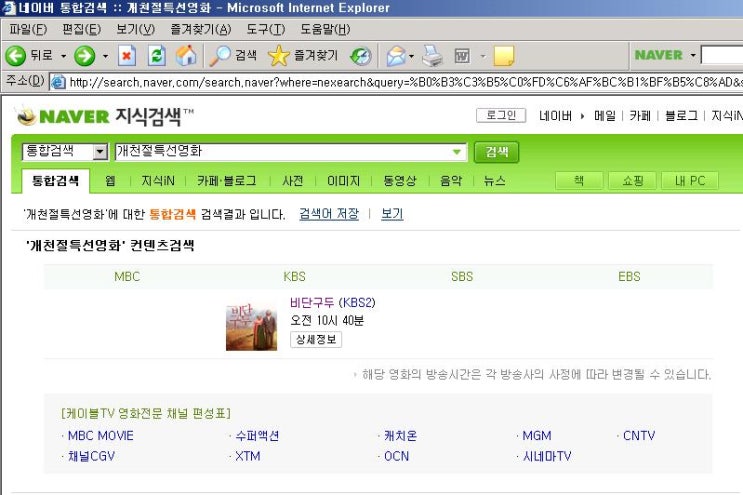
Task: Click the 검색어 저장 link
Action: coord(329,214)
